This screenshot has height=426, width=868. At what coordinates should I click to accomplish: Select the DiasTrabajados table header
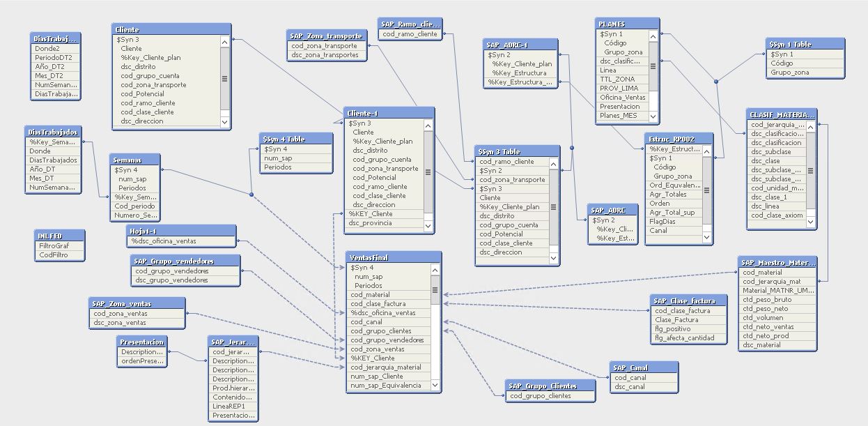(54, 131)
